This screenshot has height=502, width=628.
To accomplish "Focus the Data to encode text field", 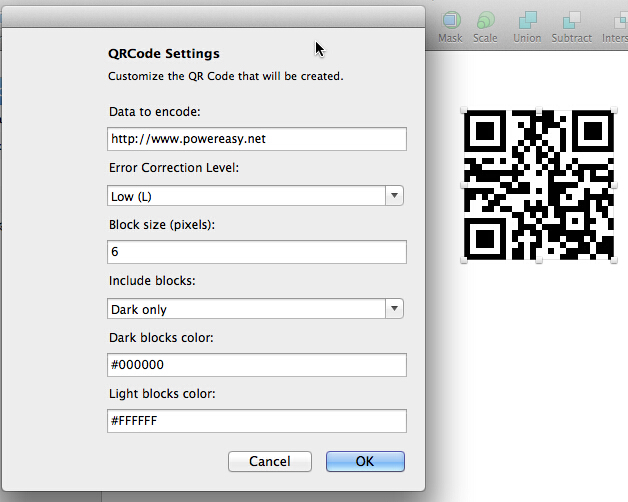I will pos(256,139).
